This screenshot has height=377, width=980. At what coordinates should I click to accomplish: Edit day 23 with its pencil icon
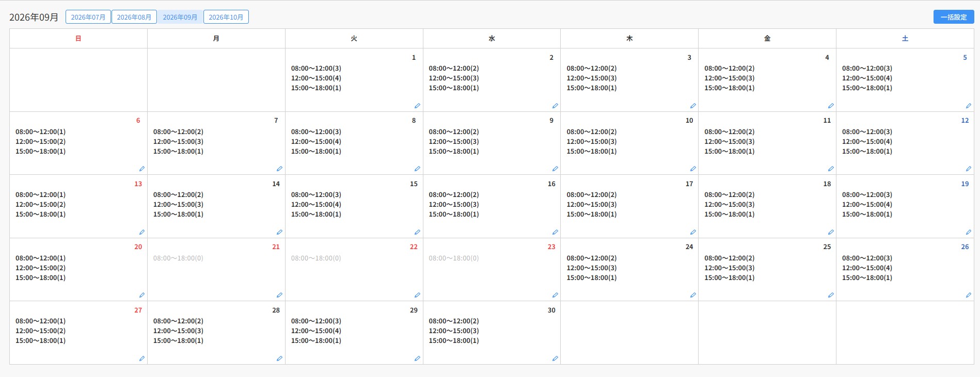pos(555,295)
